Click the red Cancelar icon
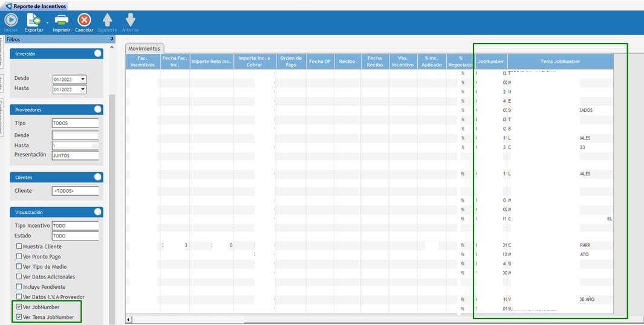Image resolution: width=644 pixels, height=325 pixels. tap(84, 20)
